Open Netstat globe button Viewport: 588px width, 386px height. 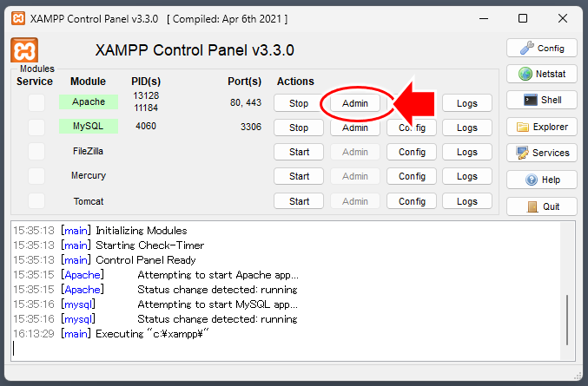tap(541, 74)
